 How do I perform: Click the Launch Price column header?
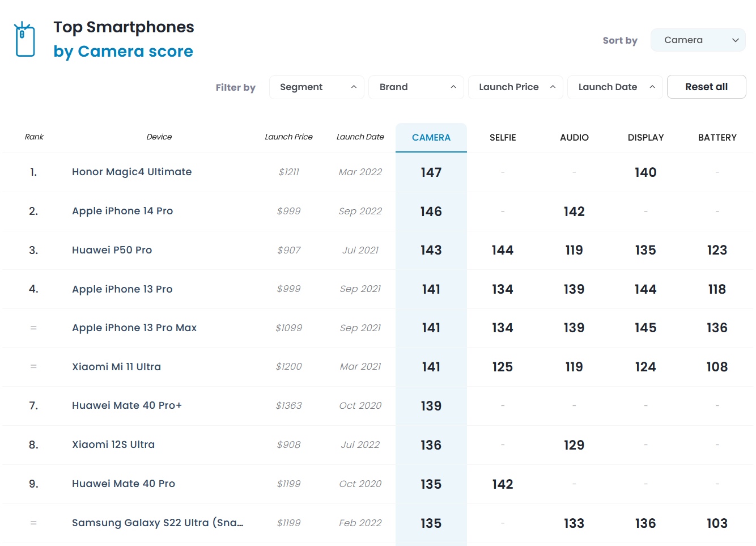(x=288, y=137)
